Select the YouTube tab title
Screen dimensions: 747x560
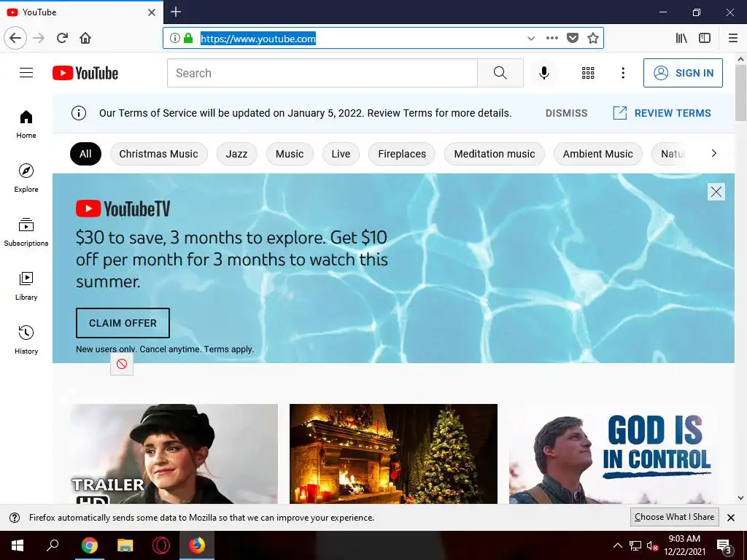tap(39, 12)
